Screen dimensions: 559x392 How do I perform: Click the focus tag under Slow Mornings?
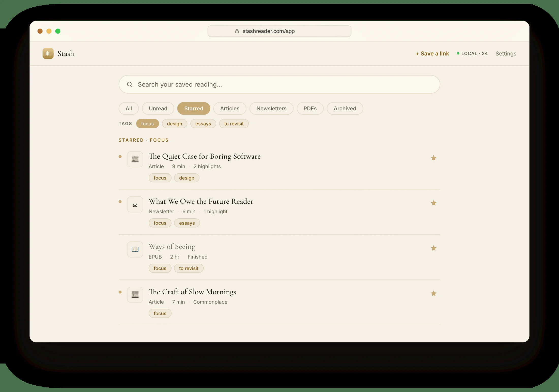160,313
